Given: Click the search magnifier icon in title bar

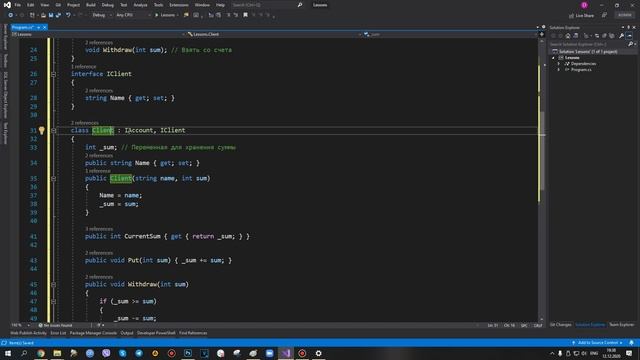Looking at the screenshot, I should pos(300,5).
